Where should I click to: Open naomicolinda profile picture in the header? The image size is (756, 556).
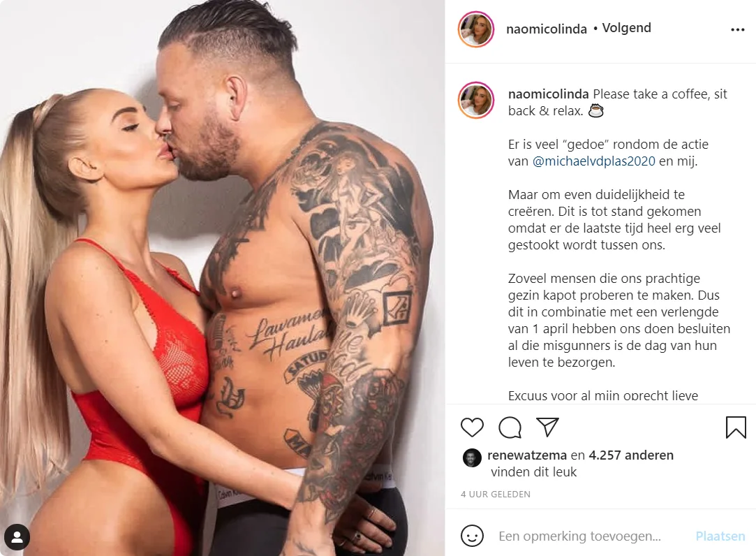[x=476, y=29]
